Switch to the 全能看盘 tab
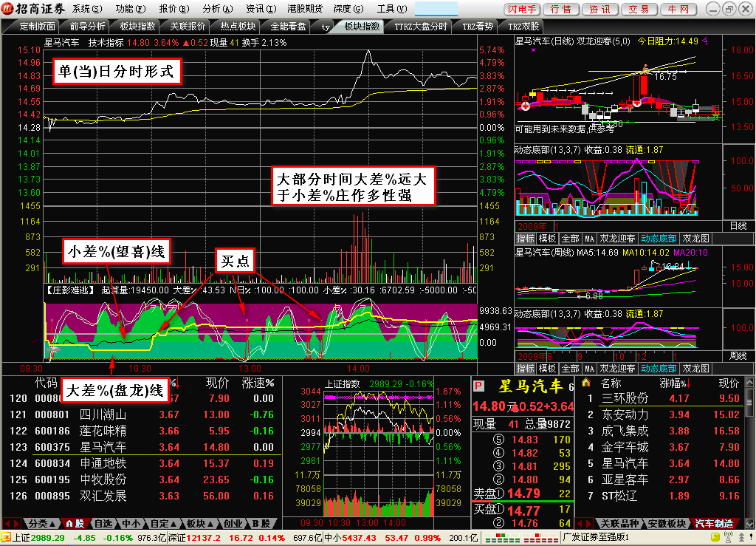Screen dimensions: 756x546 pyautogui.click(x=288, y=27)
